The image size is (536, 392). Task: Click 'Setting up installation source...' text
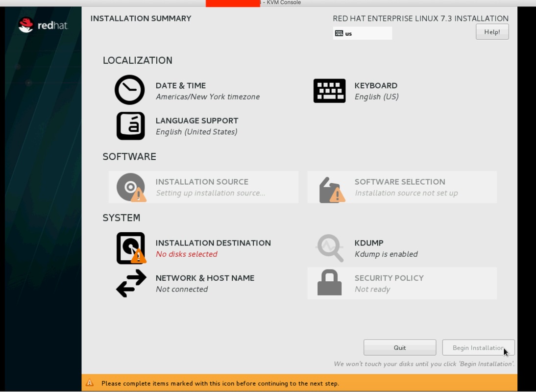pos(210,193)
